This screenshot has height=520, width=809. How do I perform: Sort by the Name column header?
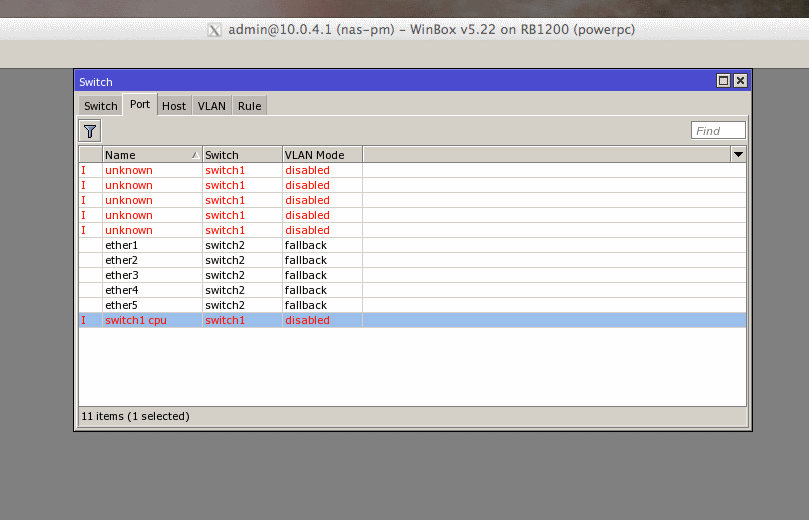click(152, 155)
